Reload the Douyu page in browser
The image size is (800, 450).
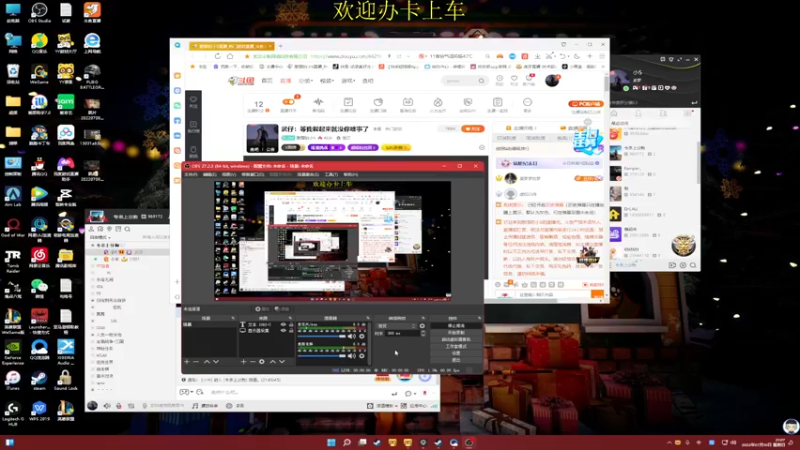[217, 56]
